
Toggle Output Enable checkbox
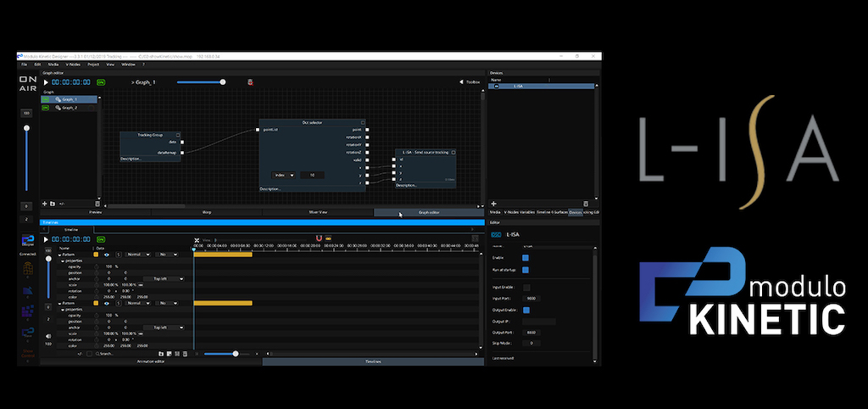pyautogui.click(x=526, y=310)
